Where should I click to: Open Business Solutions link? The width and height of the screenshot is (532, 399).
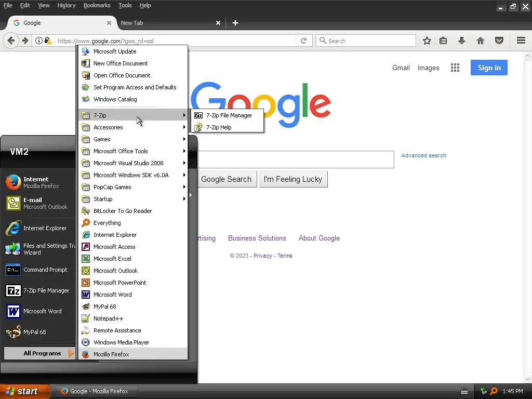click(x=257, y=238)
